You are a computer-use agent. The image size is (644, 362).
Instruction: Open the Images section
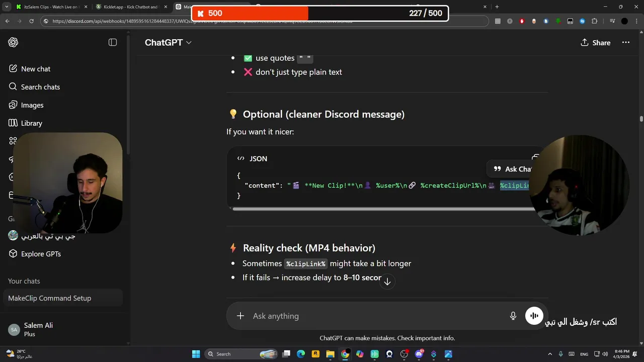pyautogui.click(x=26, y=105)
